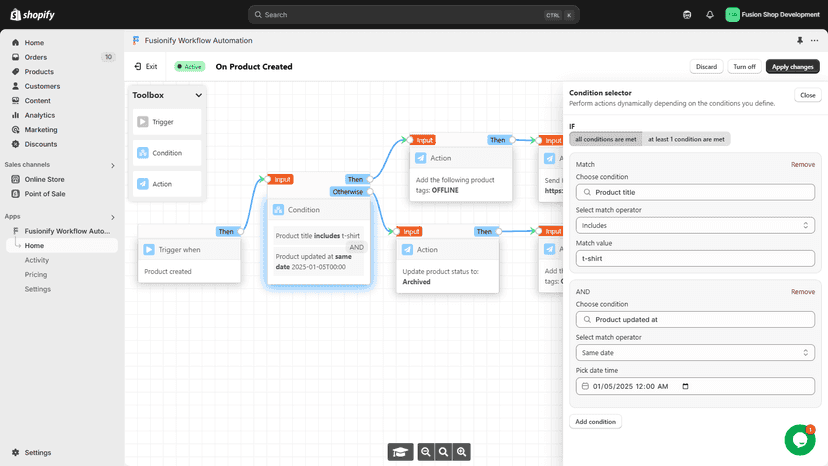Open the app's Activity page

point(36,260)
